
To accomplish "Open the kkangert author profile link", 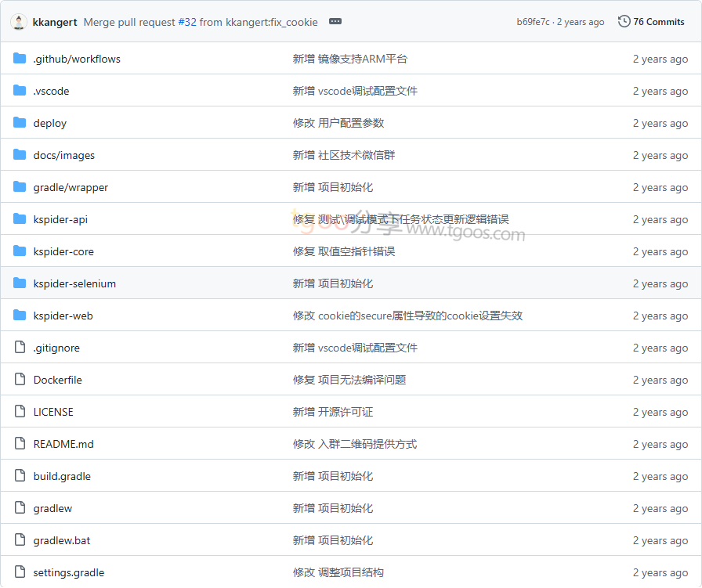I will click(55, 22).
